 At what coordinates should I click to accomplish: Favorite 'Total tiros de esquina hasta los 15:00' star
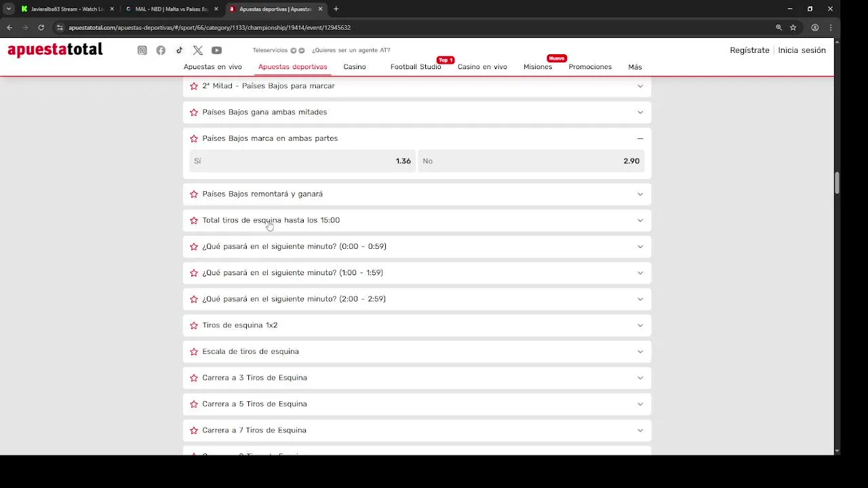(194, 220)
